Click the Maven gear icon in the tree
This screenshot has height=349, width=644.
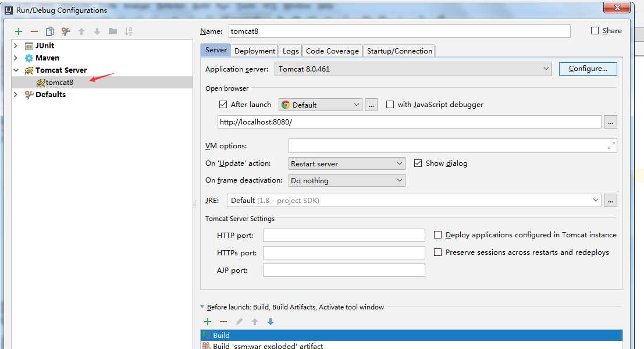coord(29,58)
